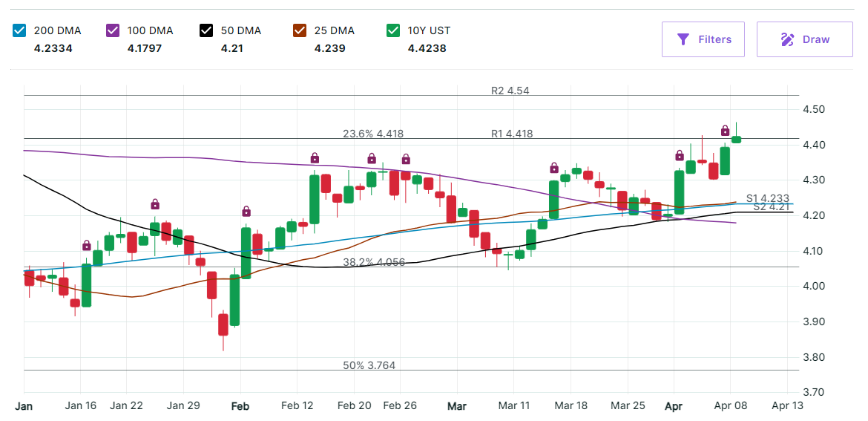This screenshot has height=421, width=868.
Task: Click the lock marker above the early April green candle
Action: (680, 155)
